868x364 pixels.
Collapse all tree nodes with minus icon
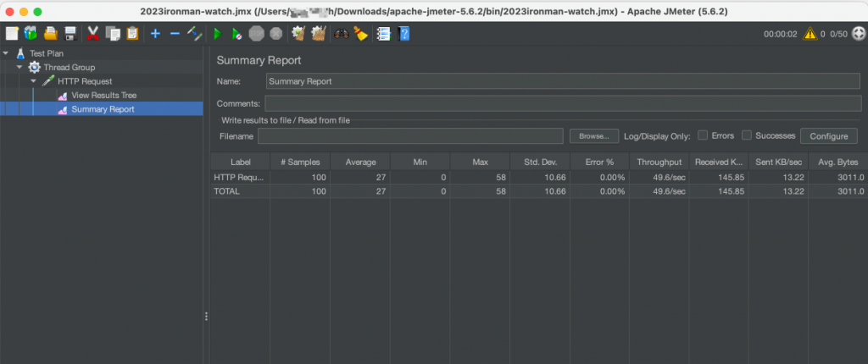point(175,34)
